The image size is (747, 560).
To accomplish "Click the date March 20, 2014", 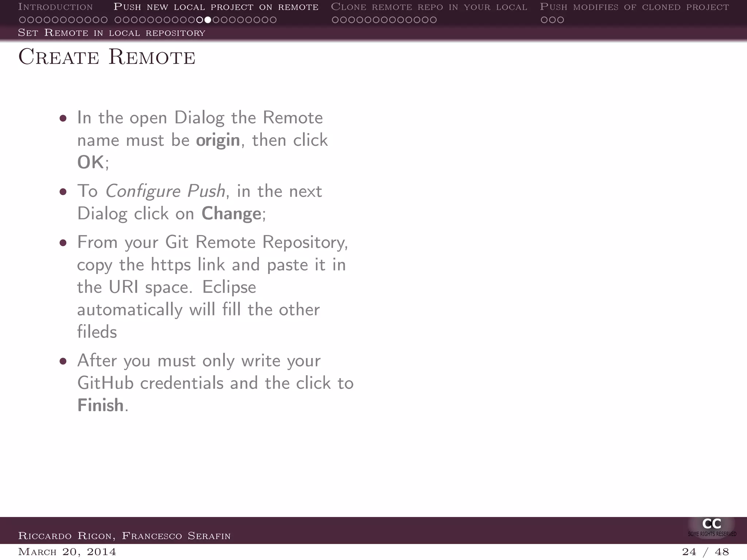I will click(x=67, y=552).
